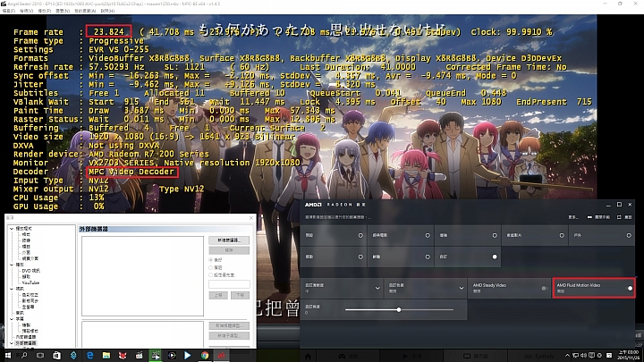Screen dimensions: 644x362
Task: Open the Windows Start menu
Action: coord(7,356)
